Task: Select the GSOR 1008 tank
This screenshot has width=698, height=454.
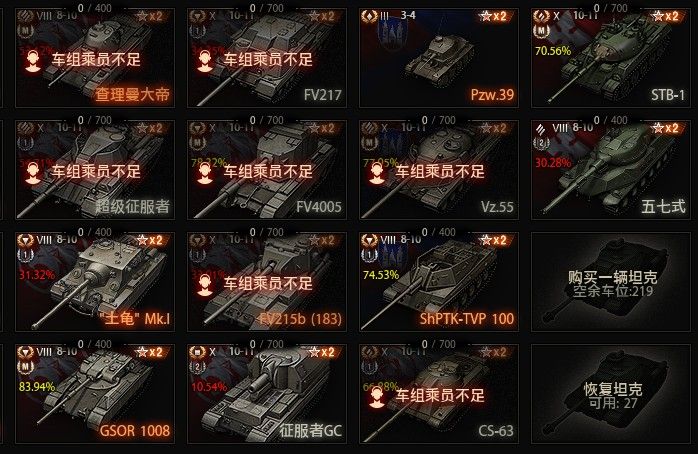Action: click(95, 394)
